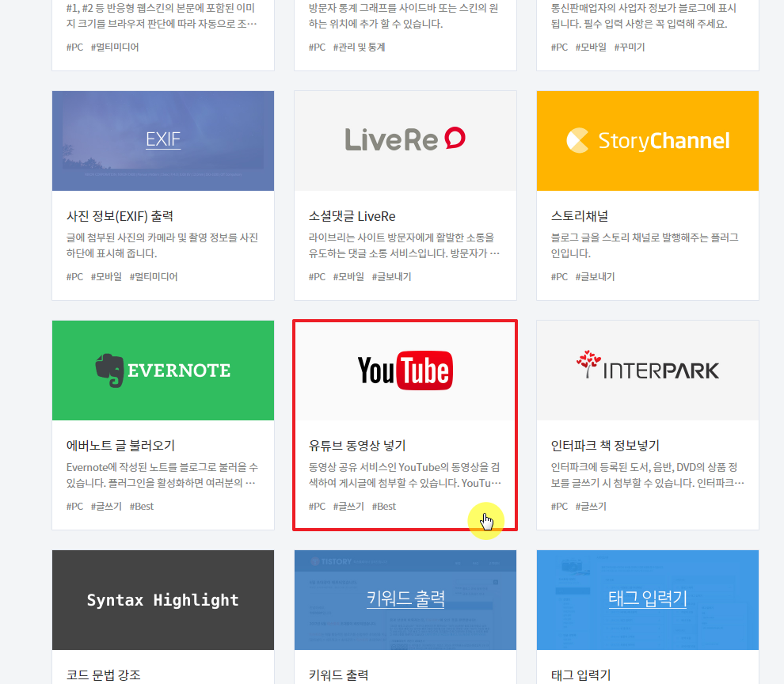Click the Interpark logo banner
Viewport: 784px width, 684px height.
click(648, 370)
